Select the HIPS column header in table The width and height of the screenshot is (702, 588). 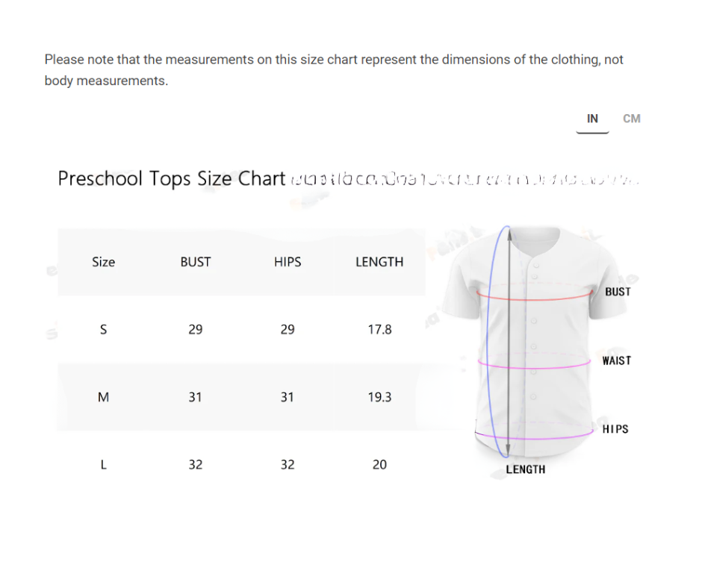click(288, 262)
